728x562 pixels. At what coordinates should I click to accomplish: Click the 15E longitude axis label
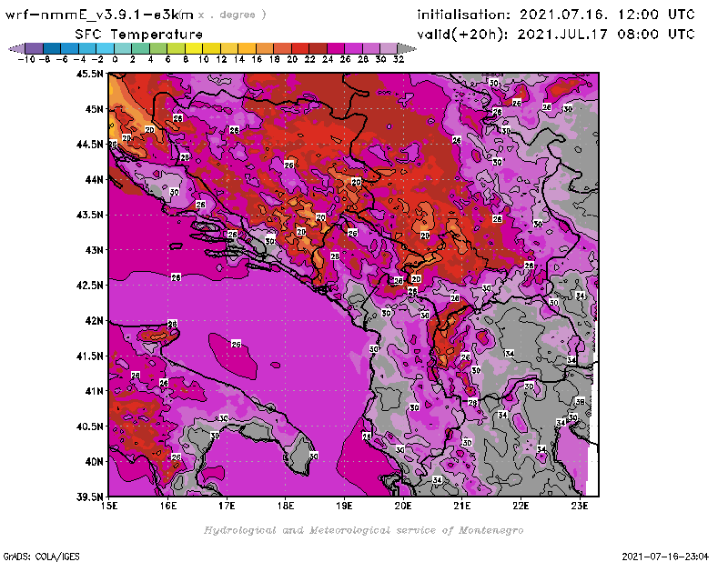pos(109,506)
